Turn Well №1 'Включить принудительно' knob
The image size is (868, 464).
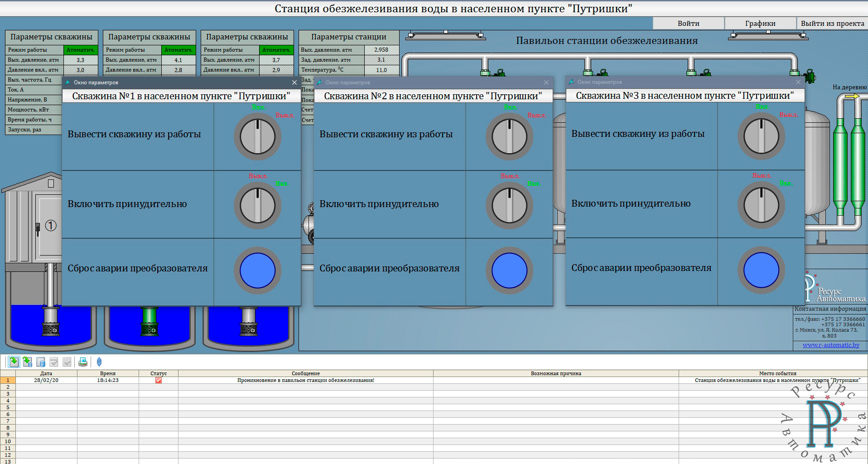[257, 205]
